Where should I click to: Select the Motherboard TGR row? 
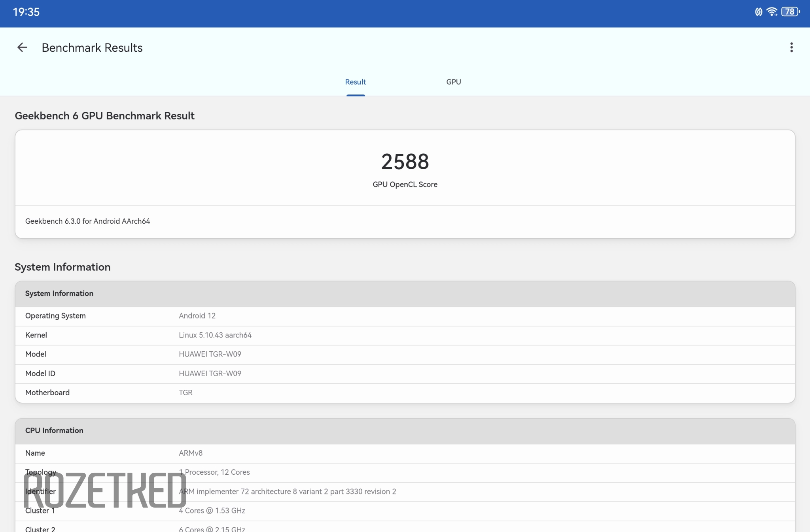click(x=405, y=392)
